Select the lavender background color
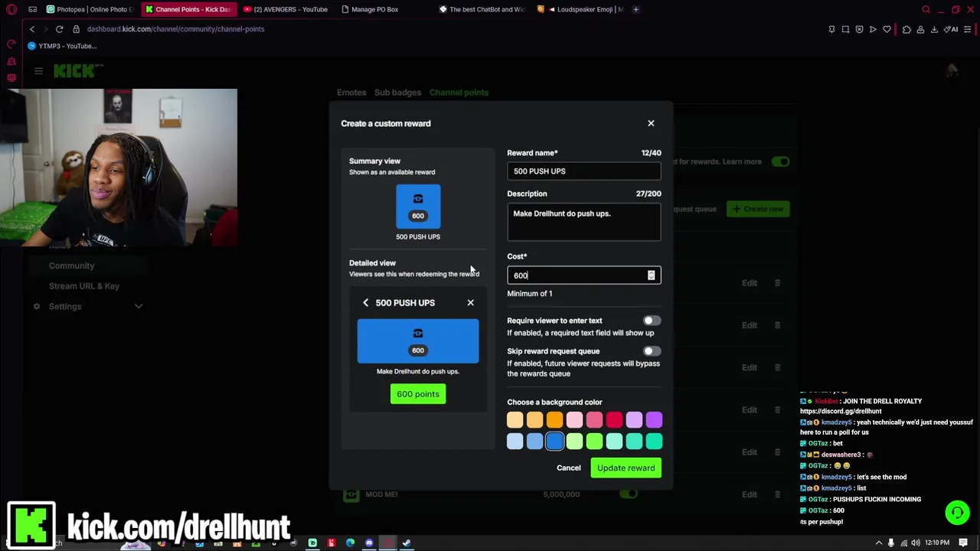The width and height of the screenshot is (980, 551). 634,419
